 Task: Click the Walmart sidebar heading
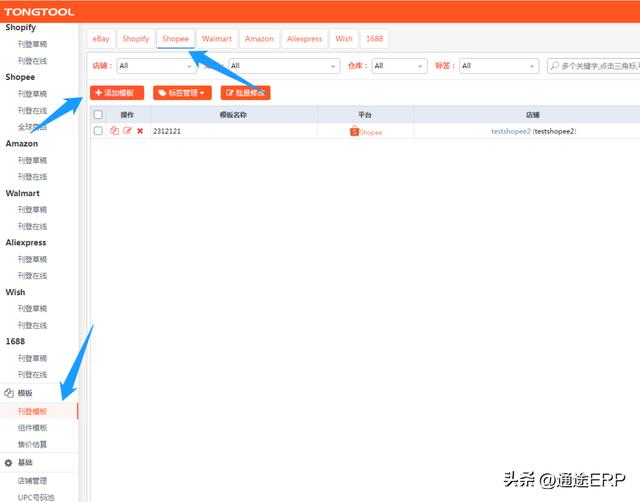click(x=22, y=193)
